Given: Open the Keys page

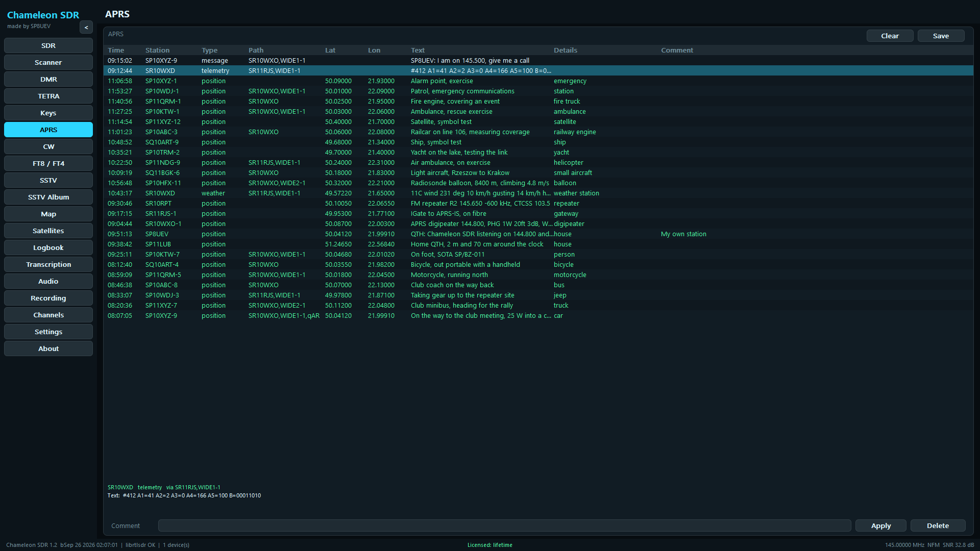Looking at the screenshot, I should click(x=48, y=113).
